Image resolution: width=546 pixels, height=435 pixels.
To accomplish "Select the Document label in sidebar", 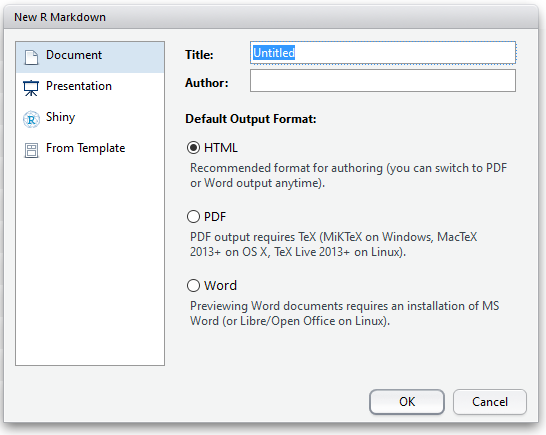I will click(x=74, y=55).
